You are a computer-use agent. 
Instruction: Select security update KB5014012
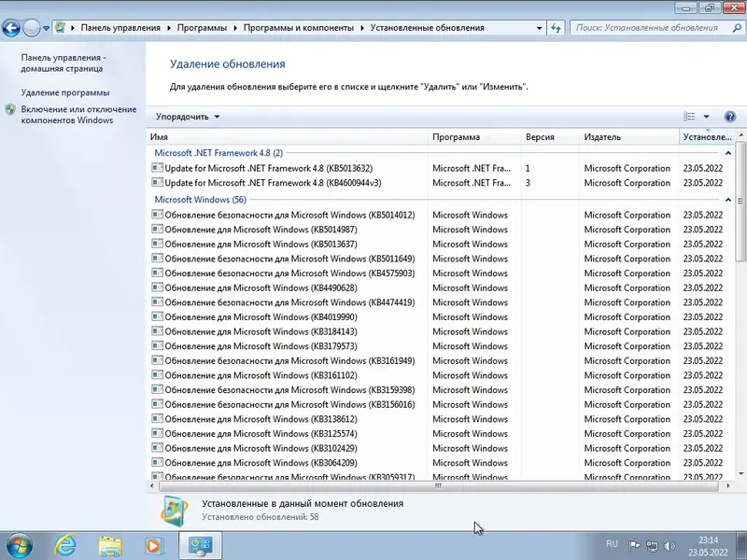[x=289, y=215]
